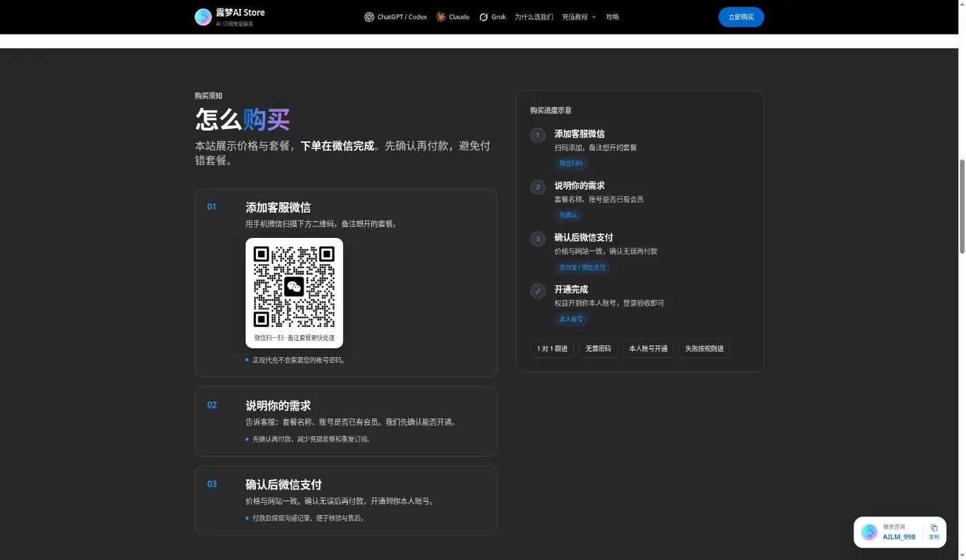Click the 失败按规则退 chip
Screen dimensions: 966x560
tap(704, 348)
